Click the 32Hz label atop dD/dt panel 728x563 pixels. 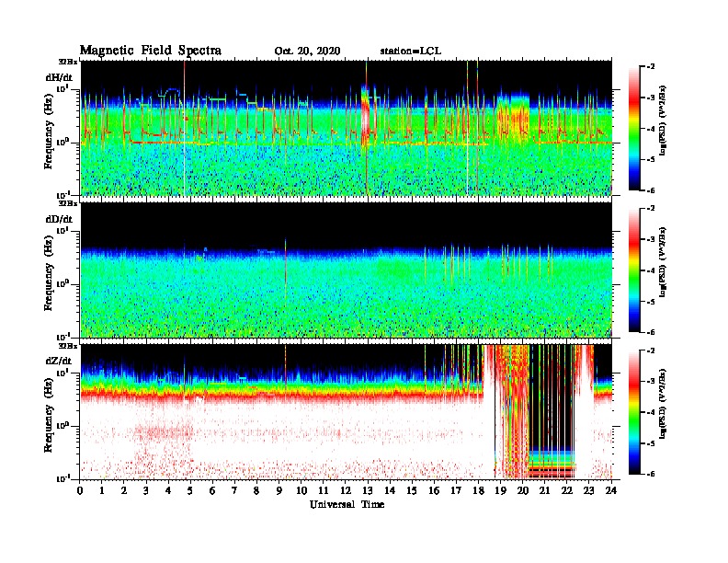click(x=68, y=203)
